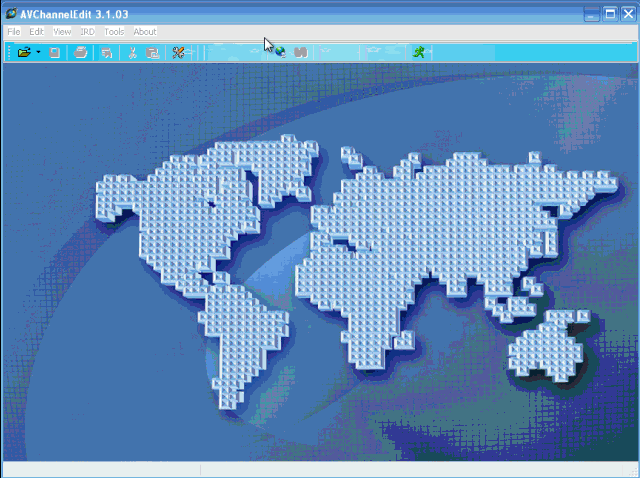Close the AVChannelEdit window
The width and height of the screenshot is (640, 478).
629,14
